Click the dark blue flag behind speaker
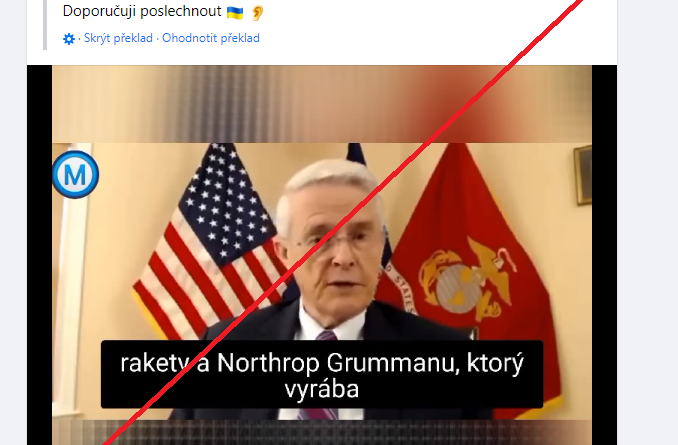This screenshot has width=678, height=445. [x=358, y=154]
